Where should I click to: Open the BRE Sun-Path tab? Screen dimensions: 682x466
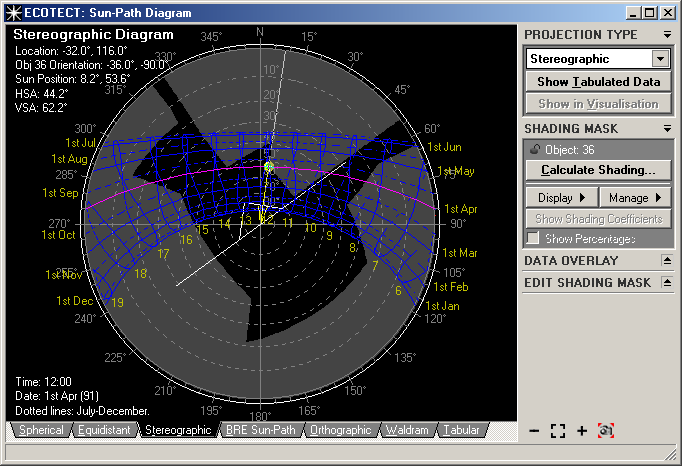pyautogui.click(x=260, y=430)
